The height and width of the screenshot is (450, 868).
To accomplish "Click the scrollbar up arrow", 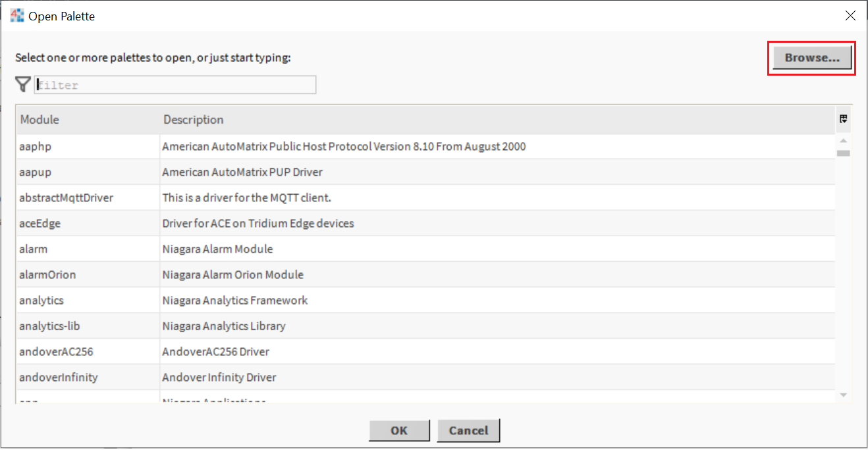I will point(843,140).
